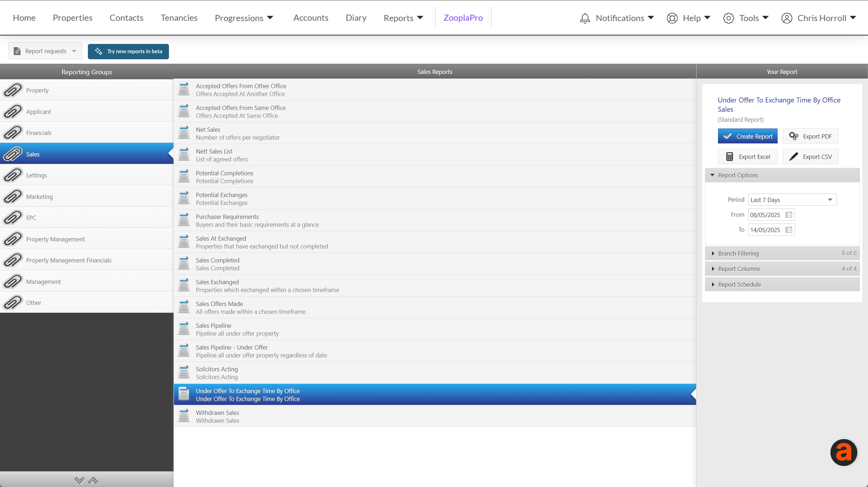Click the Export CSV button
Viewport: 868px width, 487px height.
click(x=810, y=156)
